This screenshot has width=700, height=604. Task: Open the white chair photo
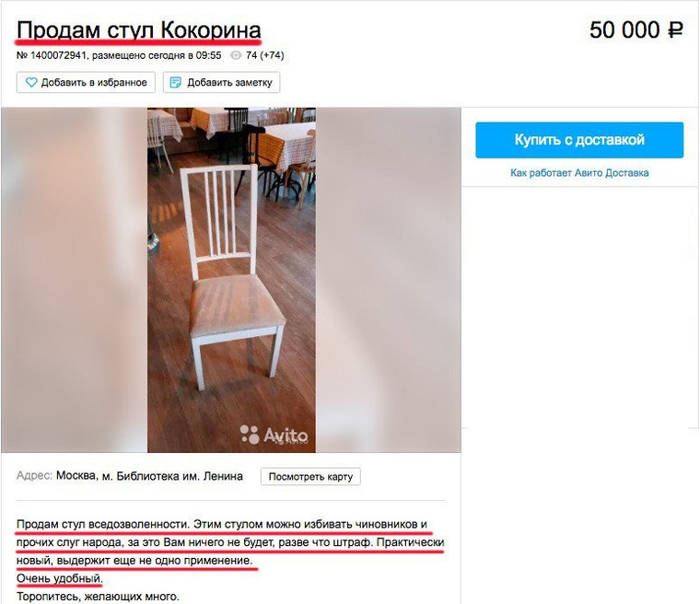[231, 280]
